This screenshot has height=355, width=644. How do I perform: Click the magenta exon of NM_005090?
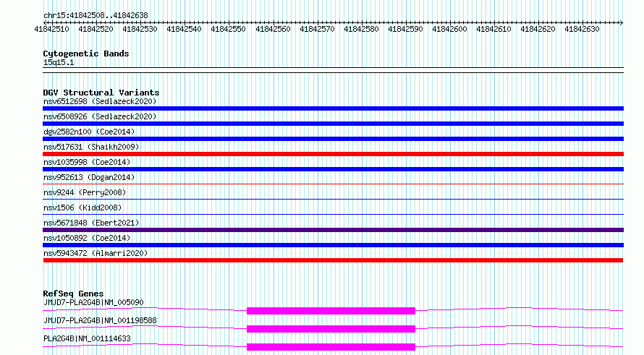pos(331,311)
